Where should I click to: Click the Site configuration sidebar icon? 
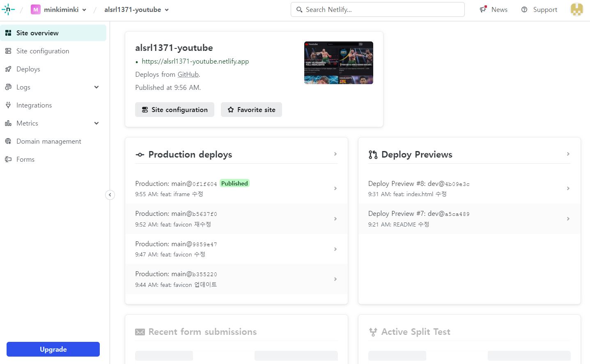(8, 51)
